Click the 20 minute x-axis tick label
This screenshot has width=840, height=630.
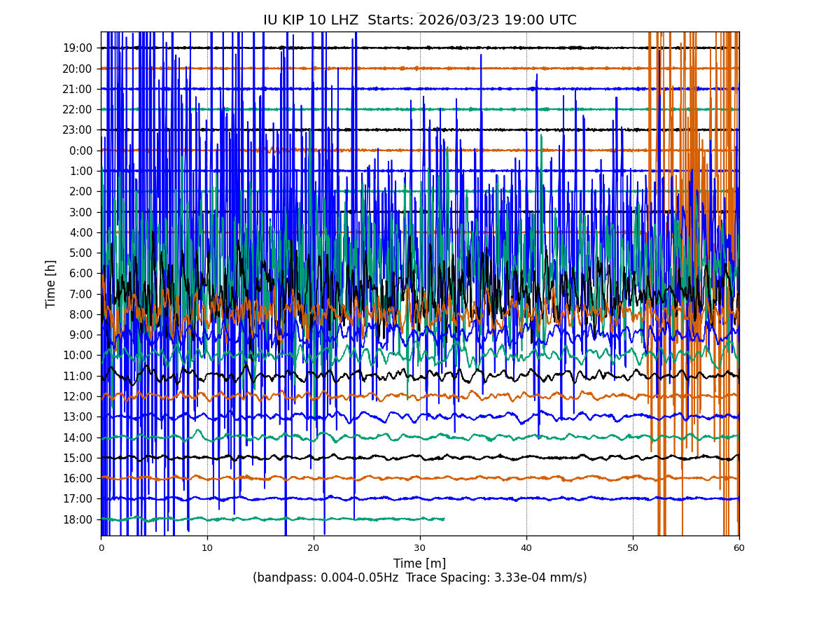tap(314, 548)
